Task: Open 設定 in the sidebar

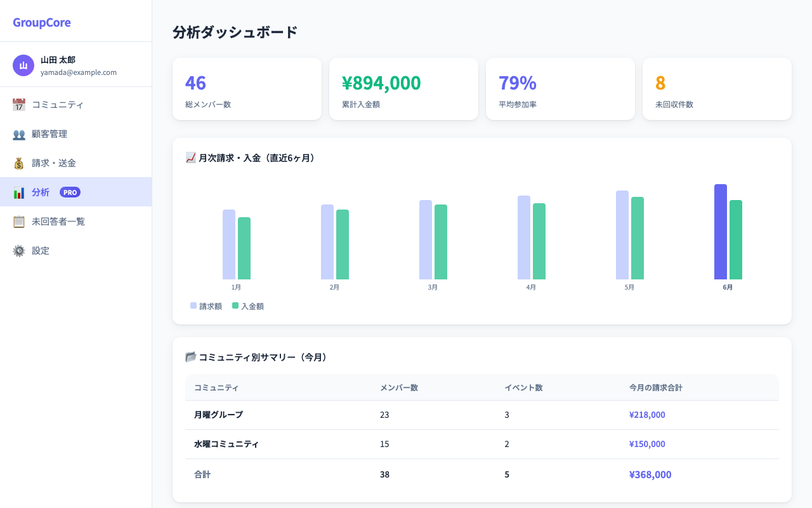Action: (75, 251)
